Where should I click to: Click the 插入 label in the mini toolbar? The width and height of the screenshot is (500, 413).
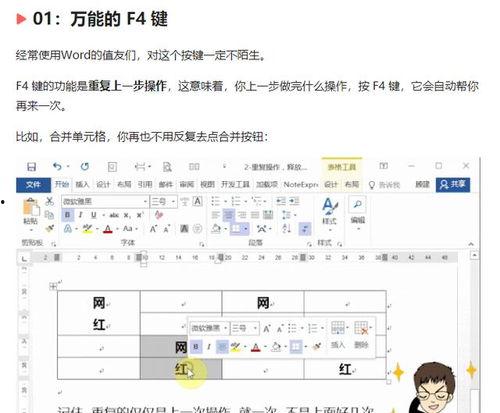(x=337, y=345)
